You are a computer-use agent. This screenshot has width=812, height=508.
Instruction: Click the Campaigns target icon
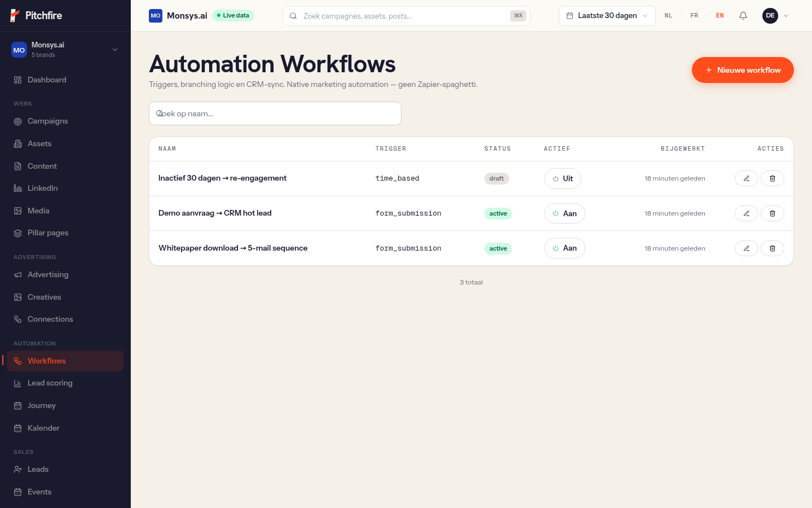[18, 121]
